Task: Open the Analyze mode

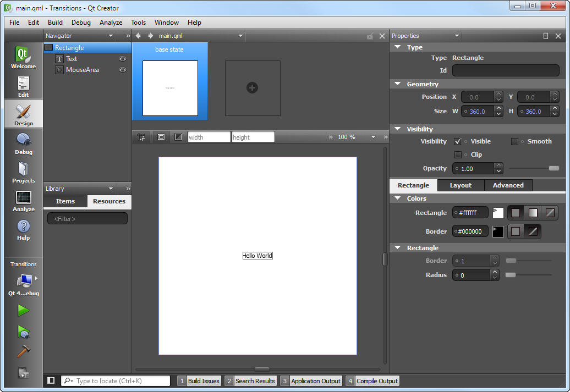Action: [23, 201]
